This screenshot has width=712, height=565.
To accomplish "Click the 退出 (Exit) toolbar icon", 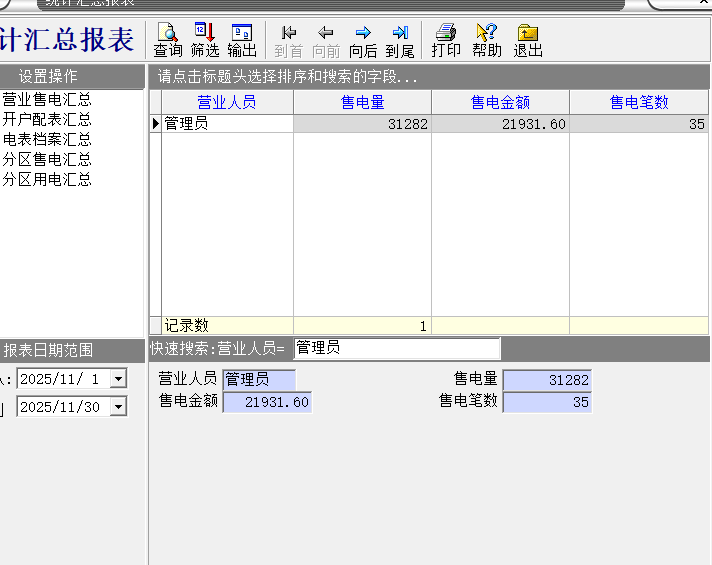I will click(527, 40).
